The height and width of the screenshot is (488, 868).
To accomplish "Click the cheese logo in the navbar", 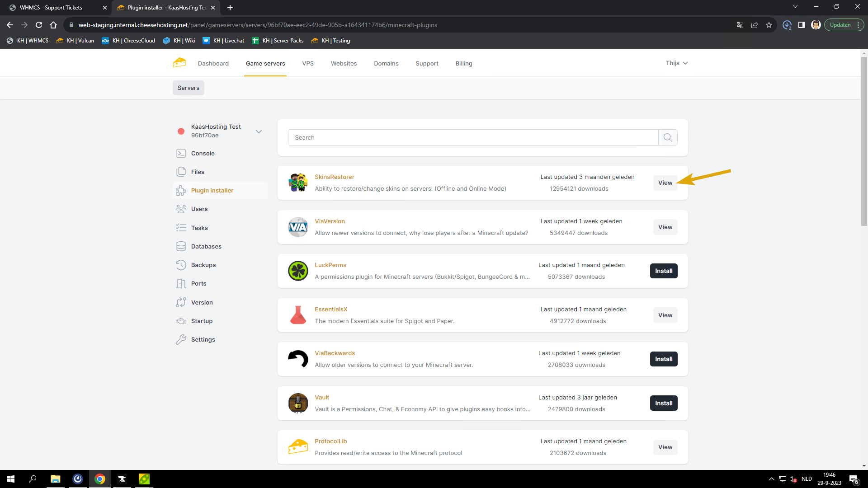I will pyautogui.click(x=179, y=63).
